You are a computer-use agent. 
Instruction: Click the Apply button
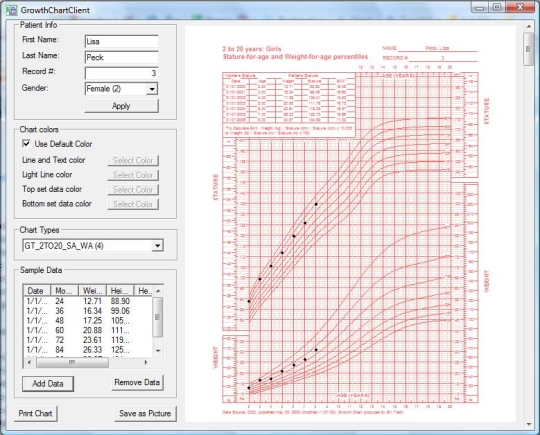point(121,106)
